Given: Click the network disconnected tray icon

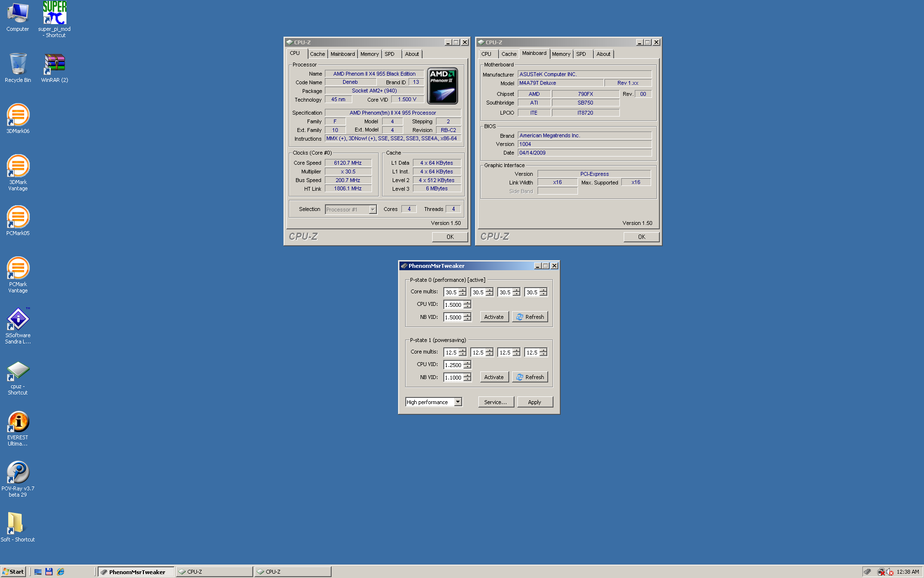Looking at the screenshot, I should [881, 572].
